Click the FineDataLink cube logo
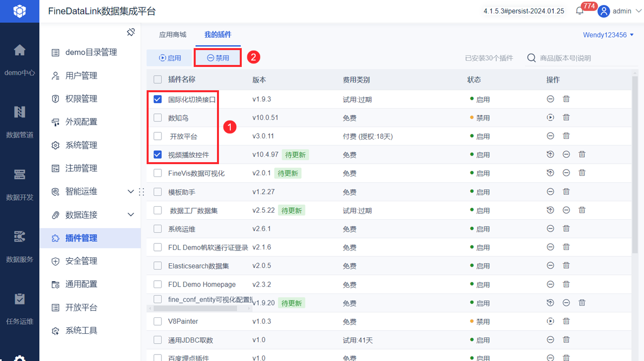This screenshot has height=361, width=644. pyautogui.click(x=19, y=11)
